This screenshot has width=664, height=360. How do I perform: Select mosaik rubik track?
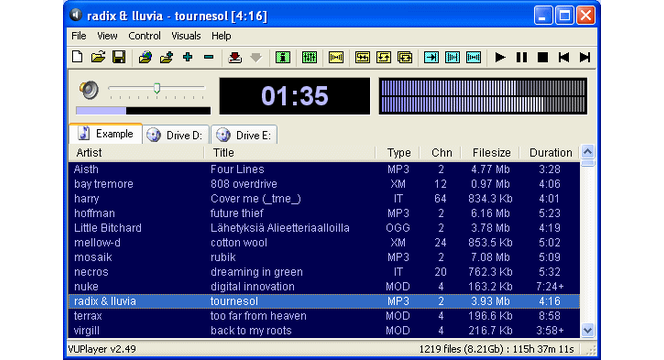click(x=324, y=258)
